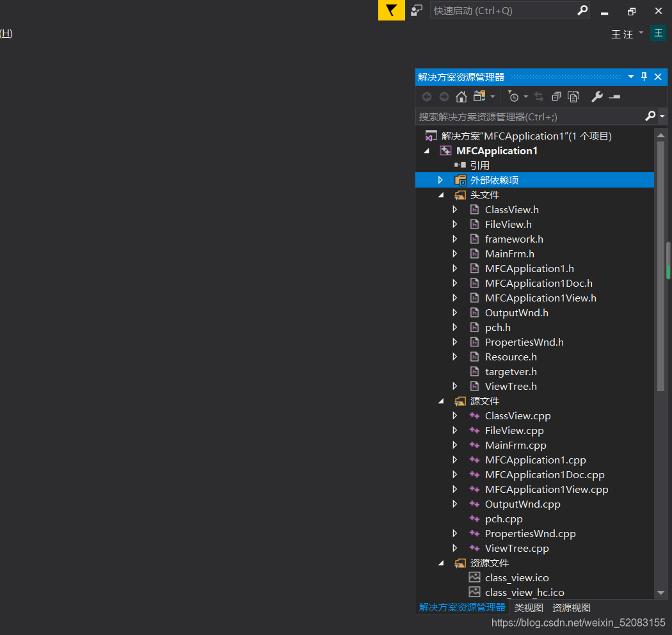This screenshot has height=635, width=672.
Task: Expand FileView.cpp node arrow
Action: (454, 430)
